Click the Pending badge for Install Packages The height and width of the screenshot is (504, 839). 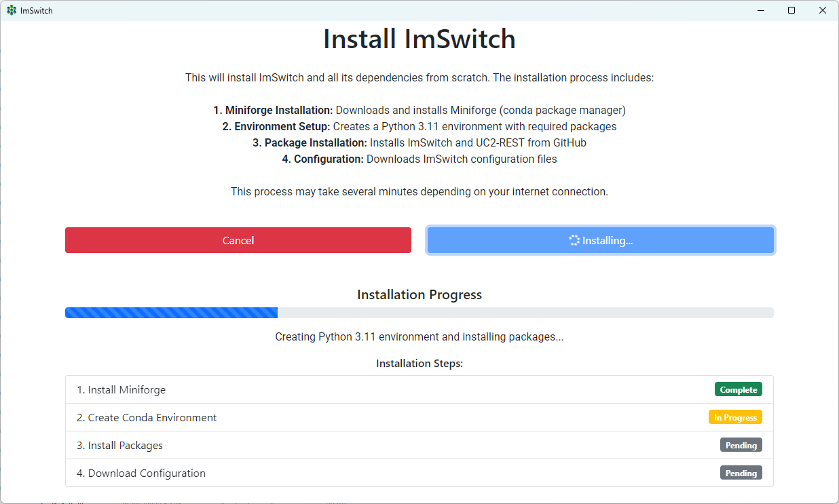pyautogui.click(x=741, y=445)
